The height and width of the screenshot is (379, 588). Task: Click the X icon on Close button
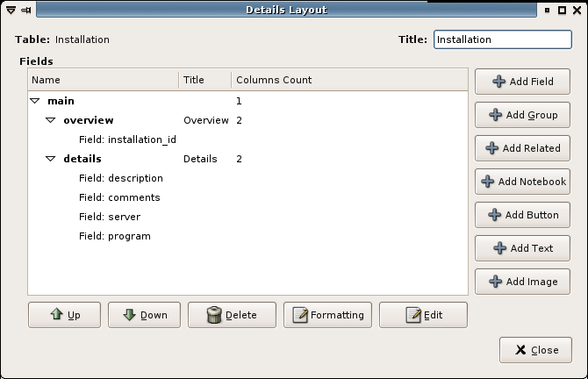click(x=520, y=350)
